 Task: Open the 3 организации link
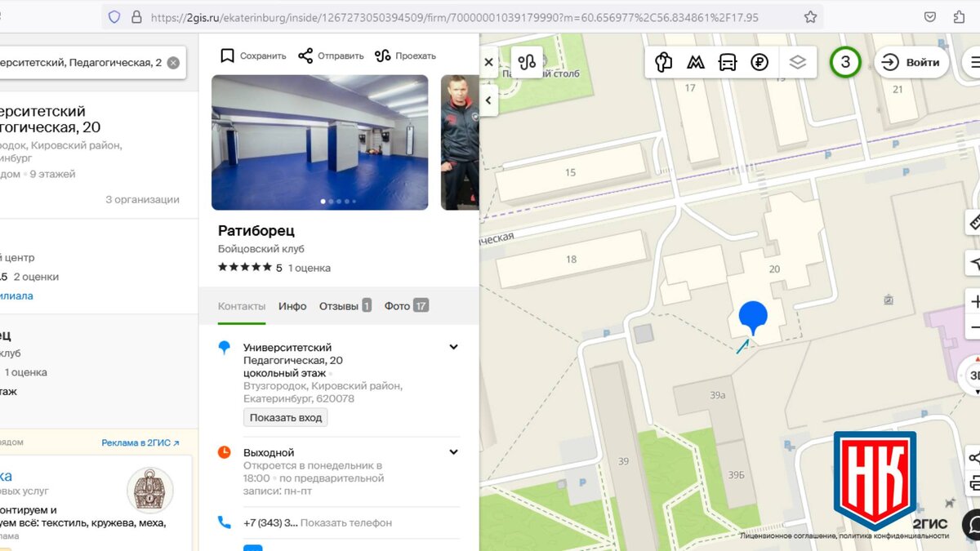[x=142, y=199]
